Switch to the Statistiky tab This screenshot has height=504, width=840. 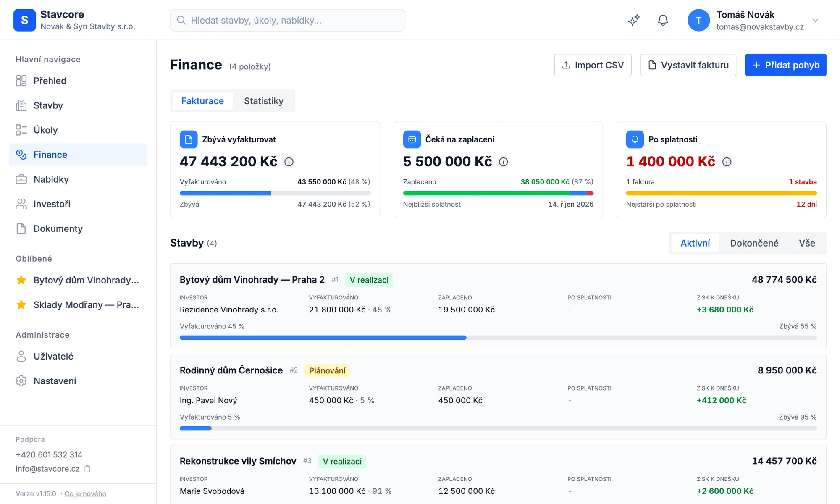coord(264,101)
